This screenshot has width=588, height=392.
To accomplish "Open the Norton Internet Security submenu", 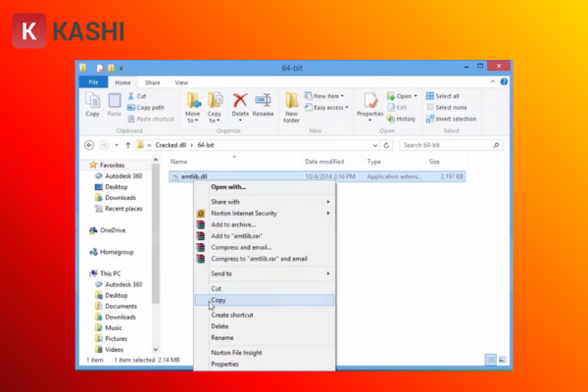I will pyautogui.click(x=265, y=214).
